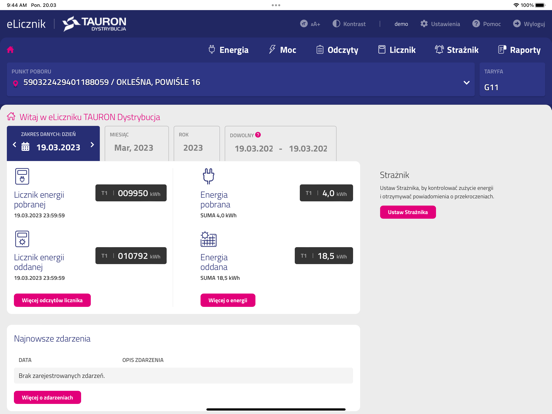Open the Strażnik menu
Screen dimensions: 552x414
pyautogui.click(x=457, y=50)
